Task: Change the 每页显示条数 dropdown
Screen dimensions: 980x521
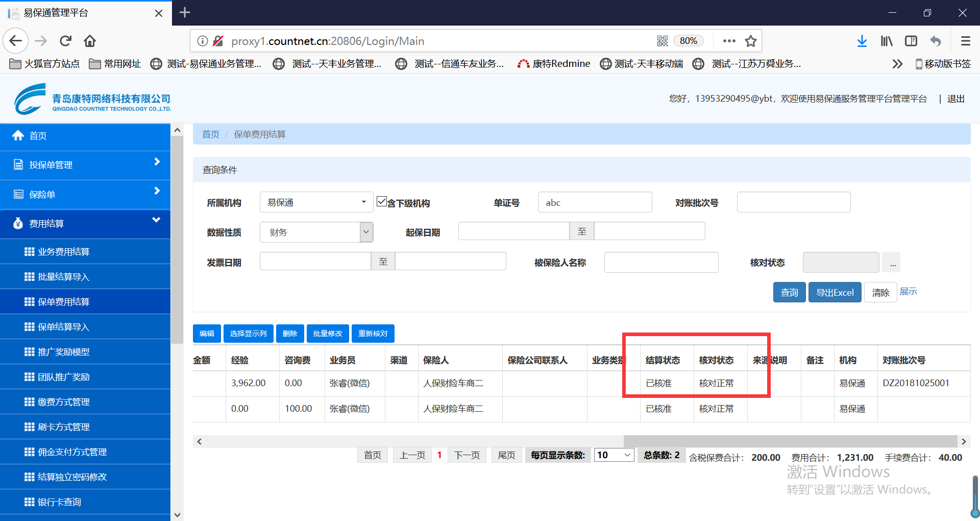Action: click(x=614, y=455)
